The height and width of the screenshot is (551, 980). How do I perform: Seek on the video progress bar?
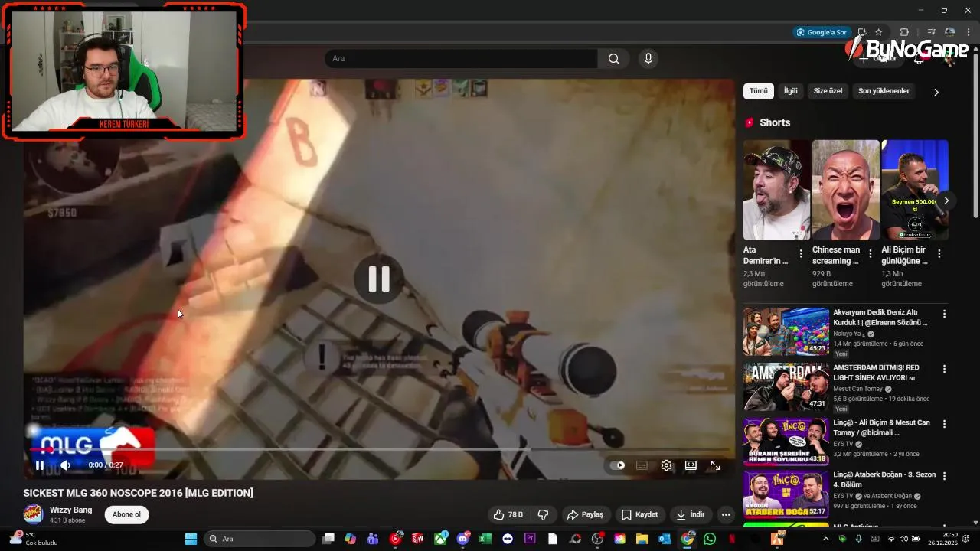[x=379, y=449]
